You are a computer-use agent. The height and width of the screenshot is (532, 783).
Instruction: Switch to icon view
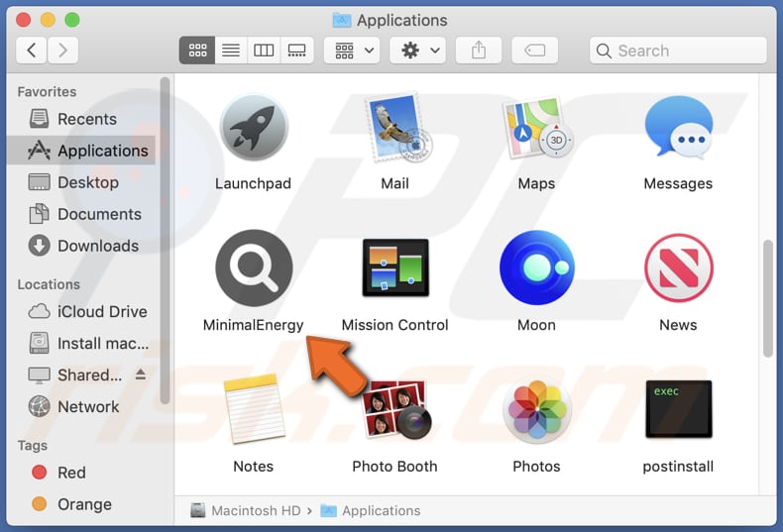coord(197,51)
